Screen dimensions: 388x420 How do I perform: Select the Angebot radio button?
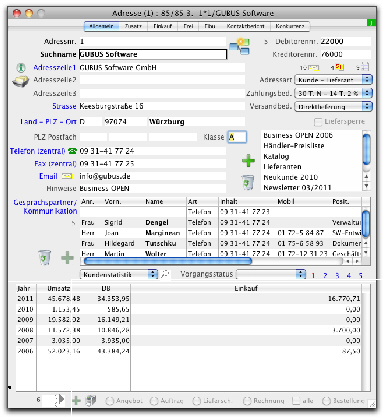(x=109, y=401)
